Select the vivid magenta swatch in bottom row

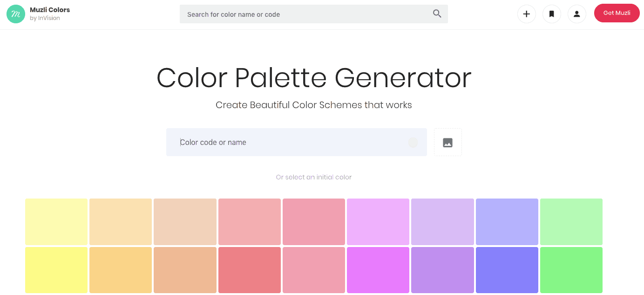tap(378, 270)
